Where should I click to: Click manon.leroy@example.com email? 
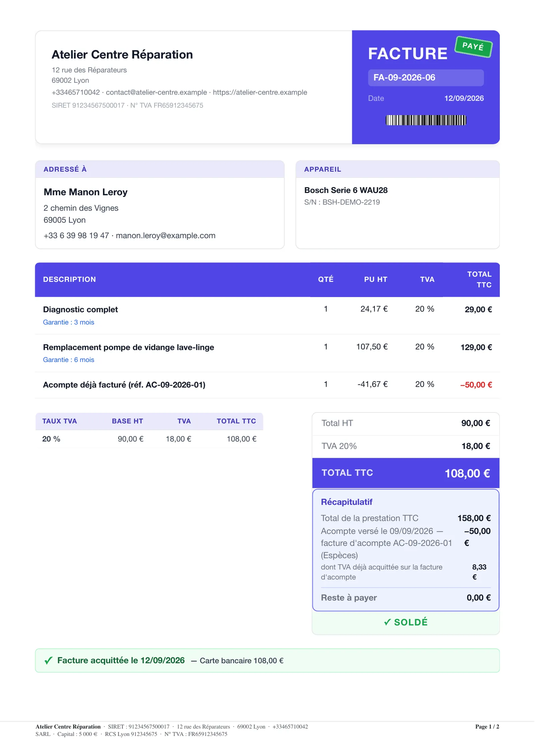pos(166,235)
